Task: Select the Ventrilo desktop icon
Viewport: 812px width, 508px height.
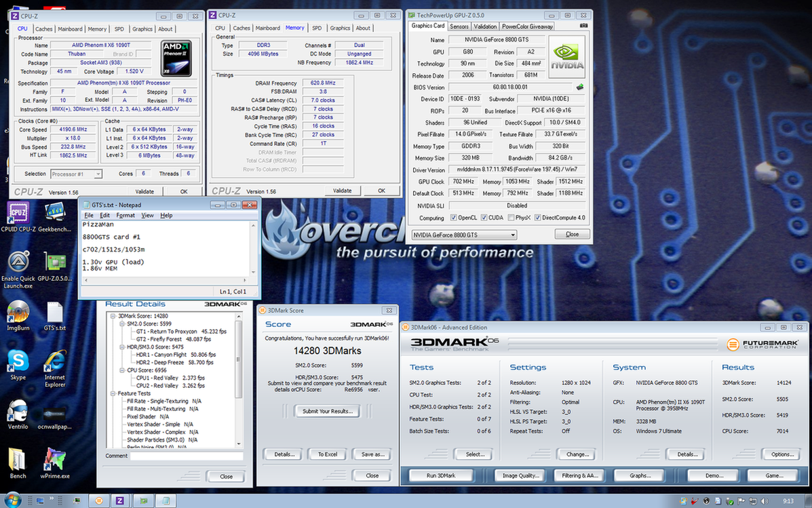Action: click(x=18, y=414)
